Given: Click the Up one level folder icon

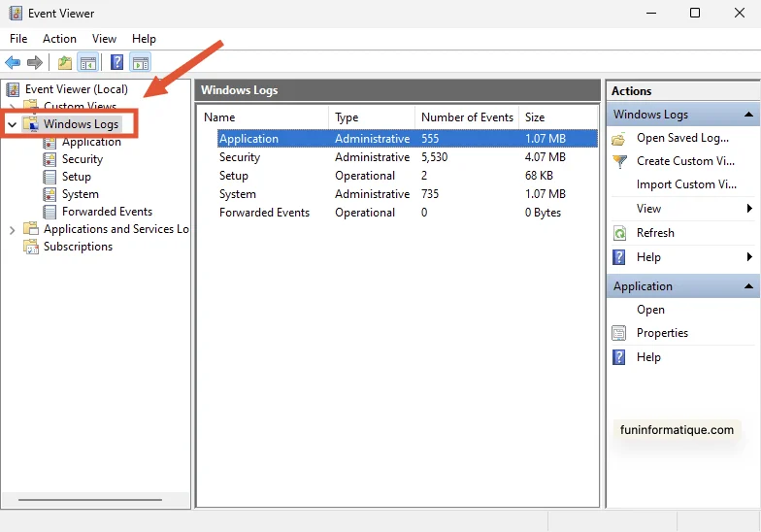Looking at the screenshot, I should tap(64, 62).
